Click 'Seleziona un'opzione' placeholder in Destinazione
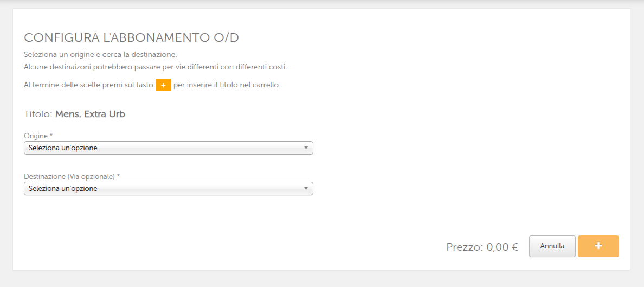 (x=63, y=188)
